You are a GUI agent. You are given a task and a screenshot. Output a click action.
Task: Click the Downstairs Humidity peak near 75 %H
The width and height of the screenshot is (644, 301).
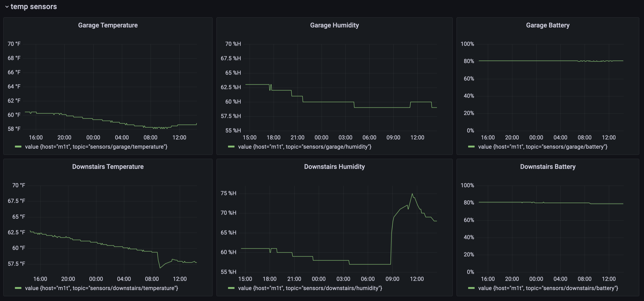pos(412,194)
